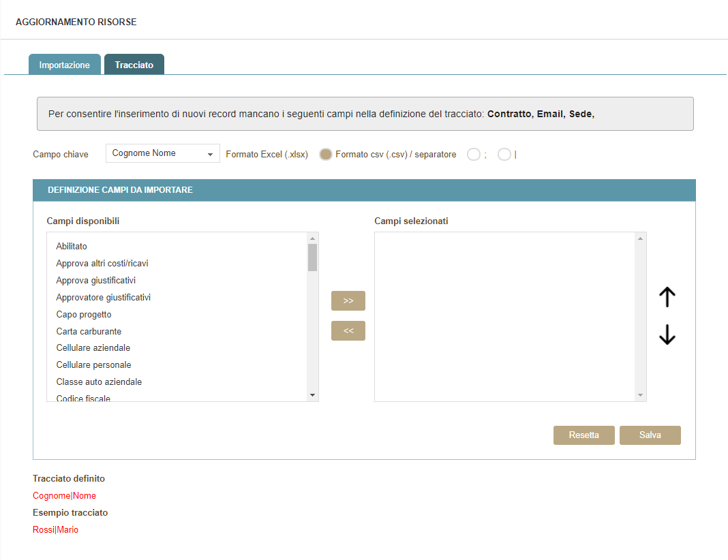Pick 'Abilitato' in Campi disponibili list
The image size is (728, 560).
[72, 247]
